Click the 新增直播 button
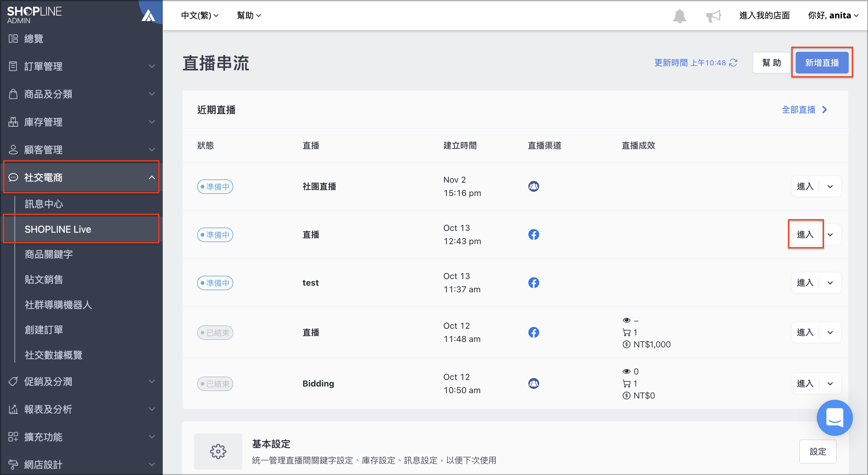Viewport: 868px width, 475px height. point(822,63)
